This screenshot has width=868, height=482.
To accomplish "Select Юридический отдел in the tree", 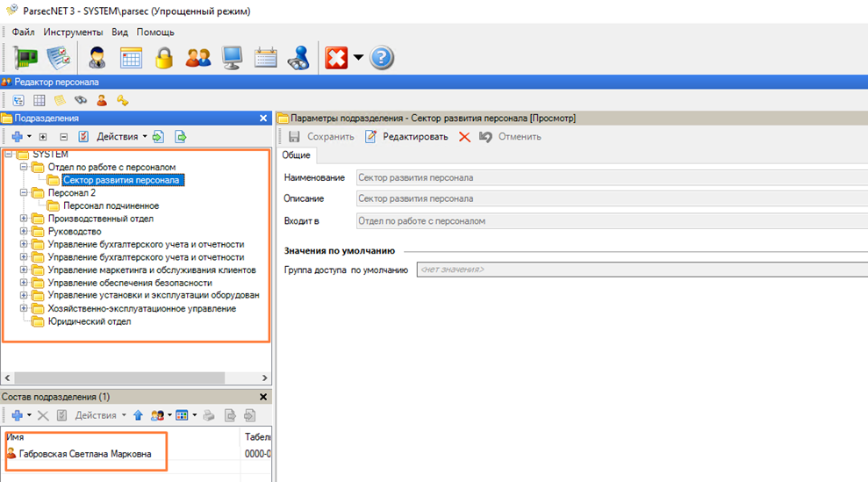I will point(89,321).
